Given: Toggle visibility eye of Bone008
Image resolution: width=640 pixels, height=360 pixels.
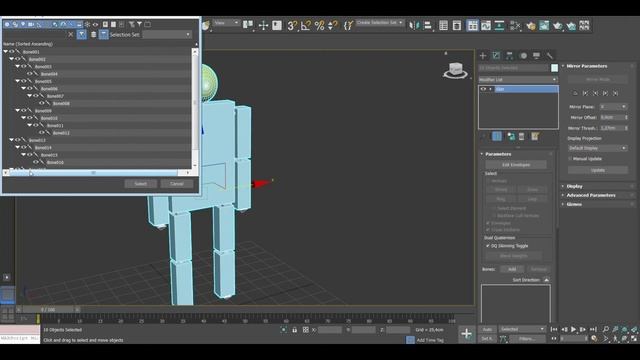Looking at the screenshot, I should 42,103.
